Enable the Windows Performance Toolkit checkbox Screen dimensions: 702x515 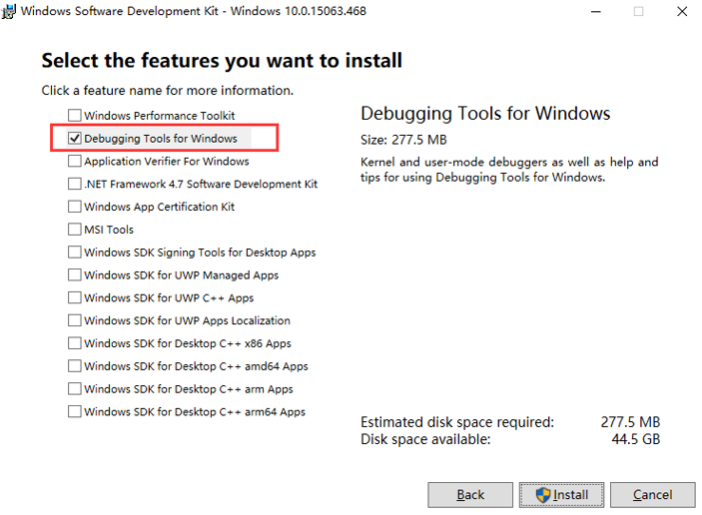[x=75, y=116]
